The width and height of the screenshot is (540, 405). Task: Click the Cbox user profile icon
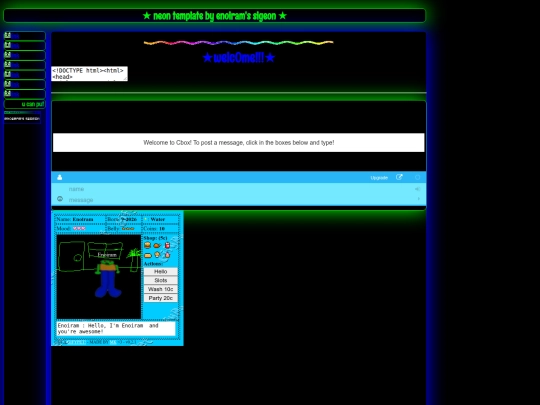(60, 177)
